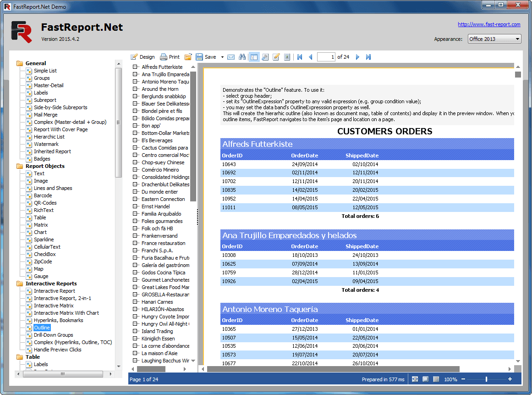Click the Design report button

(143, 57)
